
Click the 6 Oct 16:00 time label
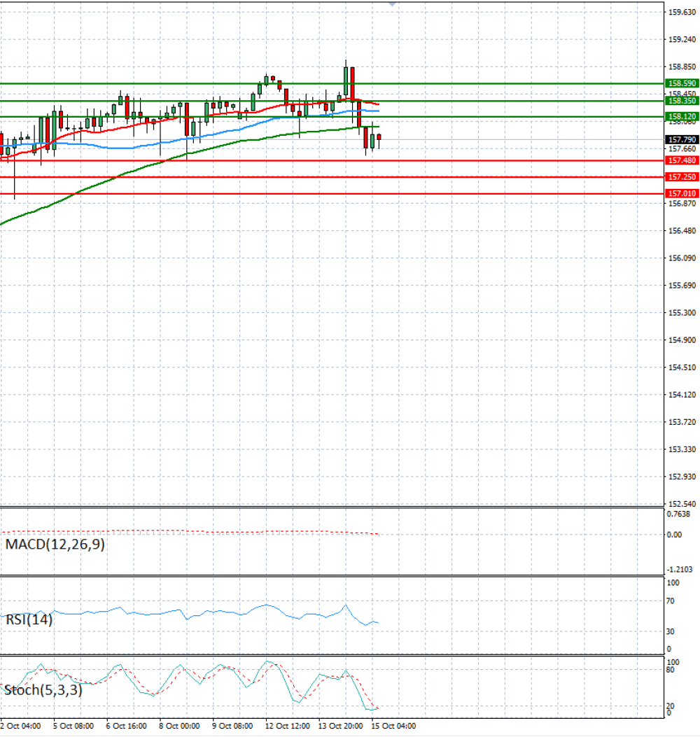coord(127,727)
